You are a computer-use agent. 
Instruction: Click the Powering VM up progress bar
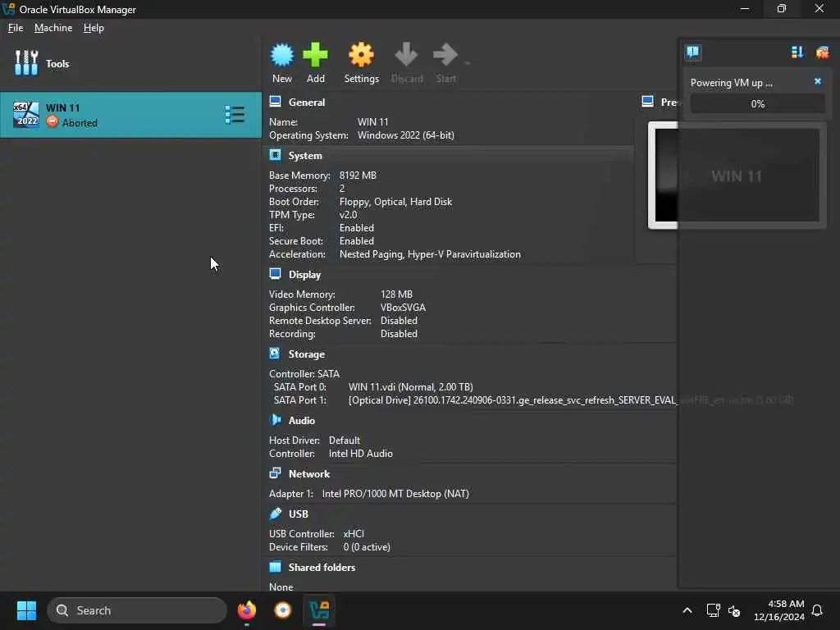click(757, 104)
